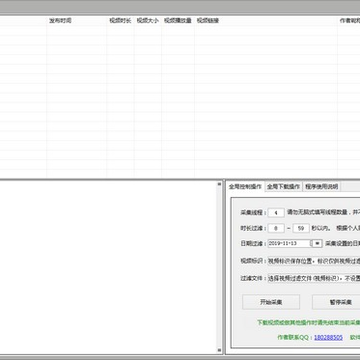360x360 pixels.
Task: Click the 暂停采集 button
Action: click(336, 302)
